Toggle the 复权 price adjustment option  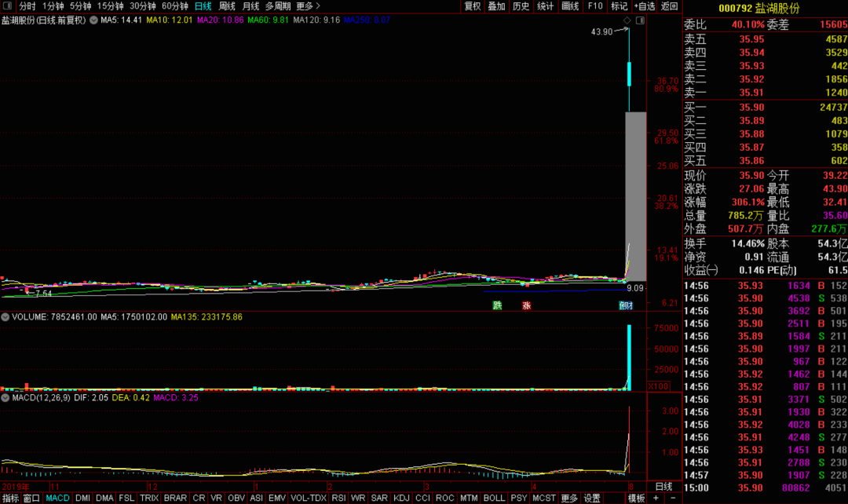pos(472,6)
